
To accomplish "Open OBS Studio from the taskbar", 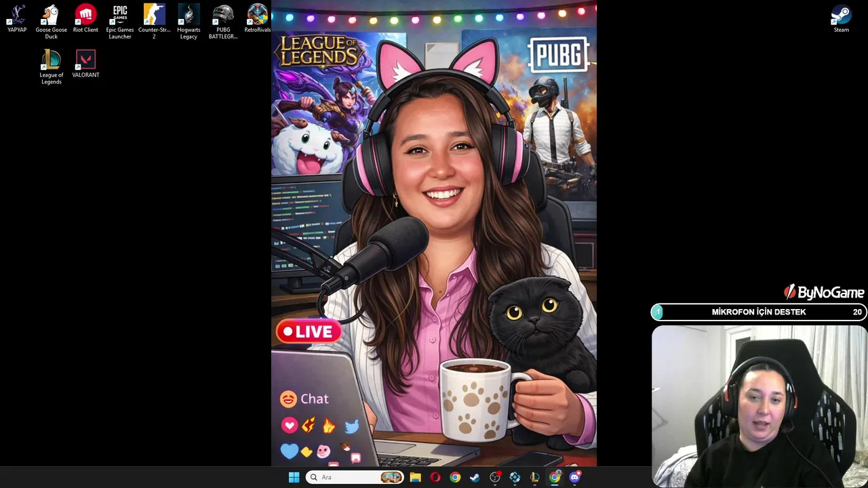I will [x=495, y=477].
